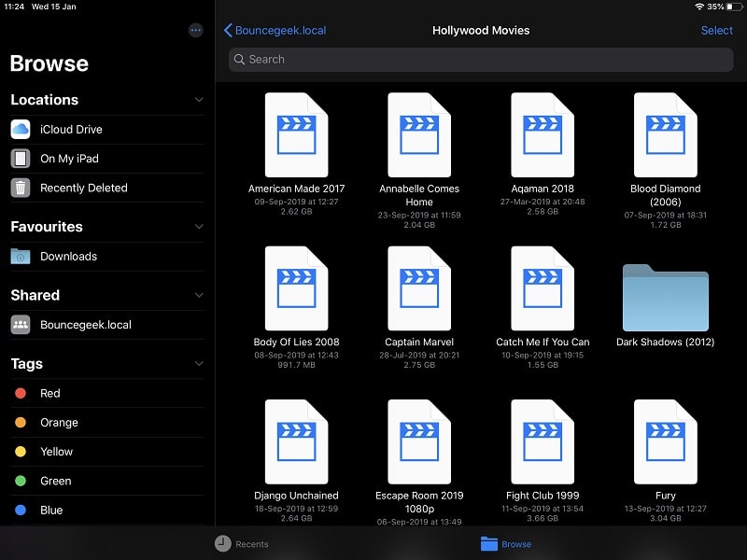The width and height of the screenshot is (747, 560).
Task: Filter by the Red tag
Action: [107, 393]
